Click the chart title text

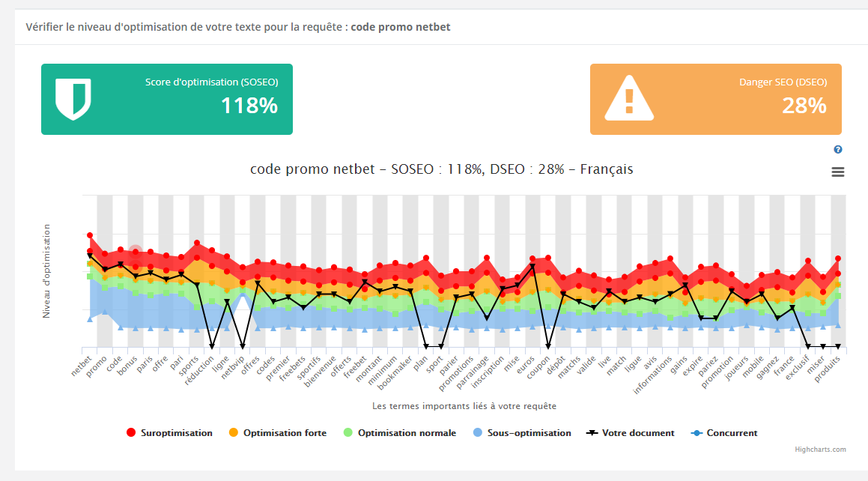point(441,169)
